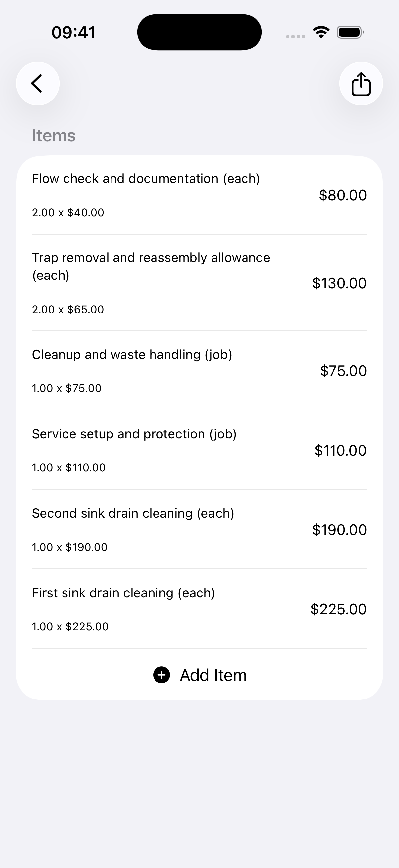Viewport: 399px width, 868px height.
Task: Tap the $225.00 line total
Action: (x=338, y=609)
